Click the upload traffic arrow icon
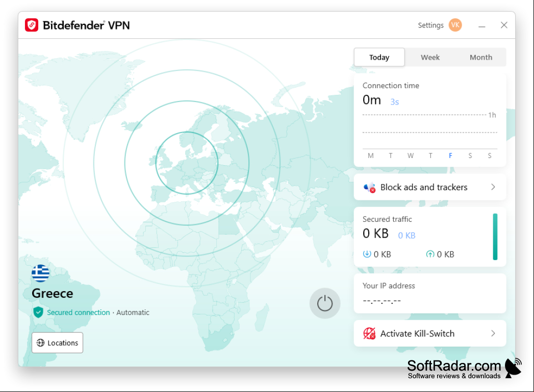Image resolution: width=534 pixels, height=392 pixels. pyautogui.click(x=430, y=254)
